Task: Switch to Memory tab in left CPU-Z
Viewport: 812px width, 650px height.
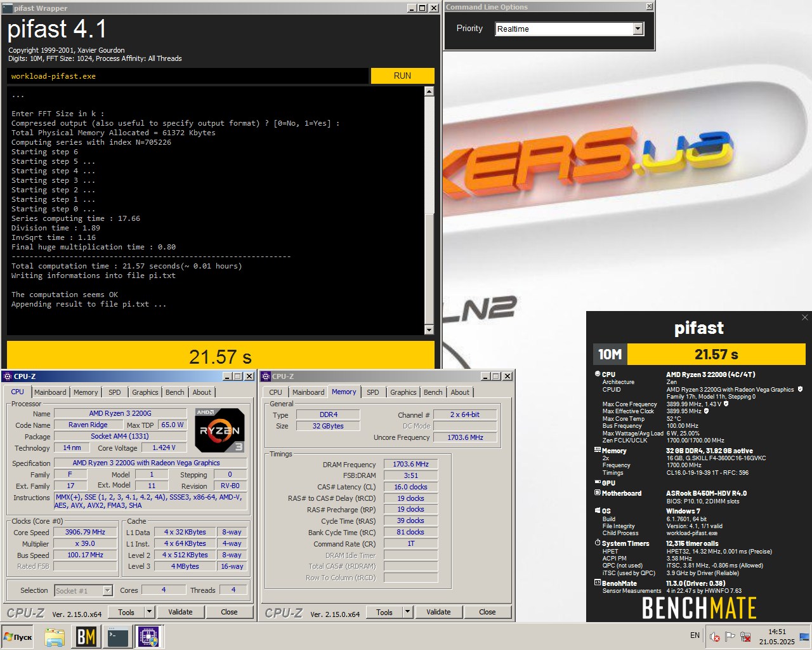Action: coord(86,392)
